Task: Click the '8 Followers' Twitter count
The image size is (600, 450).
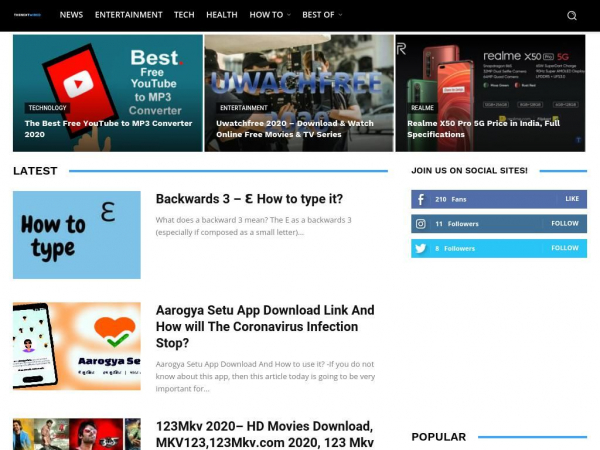Action: [455, 248]
